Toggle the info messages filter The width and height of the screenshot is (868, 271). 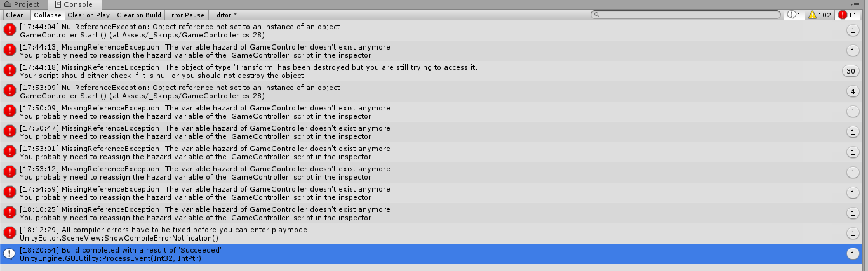point(794,15)
